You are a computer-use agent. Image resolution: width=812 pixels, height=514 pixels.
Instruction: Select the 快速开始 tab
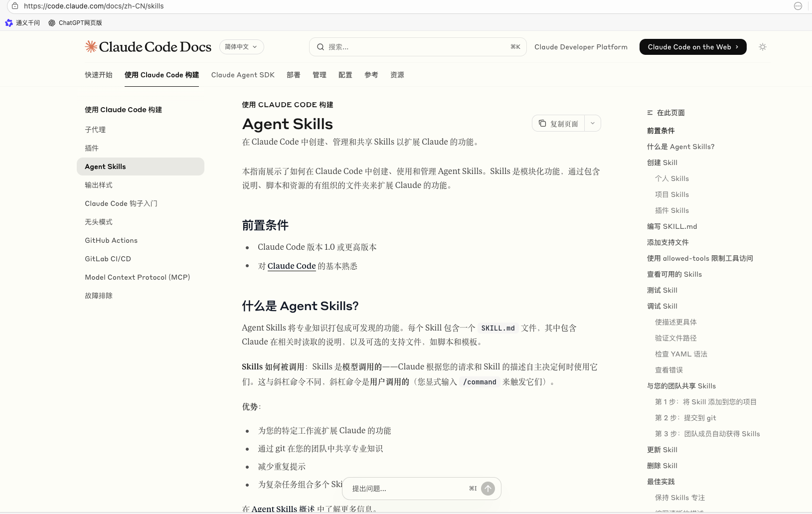(98, 75)
